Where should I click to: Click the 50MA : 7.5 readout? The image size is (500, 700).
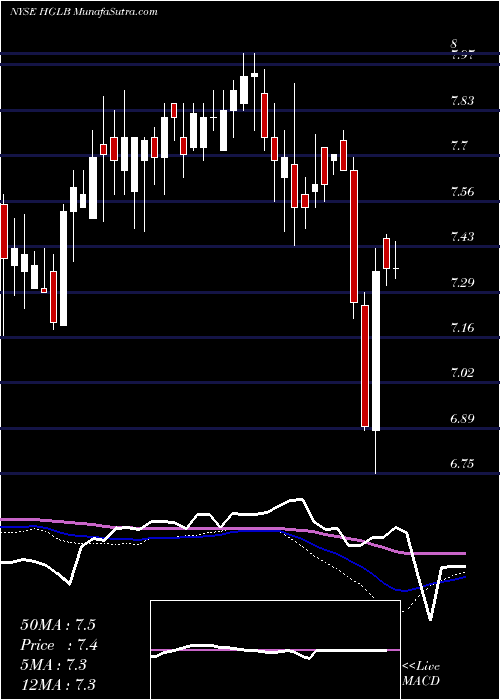[58, 625]
